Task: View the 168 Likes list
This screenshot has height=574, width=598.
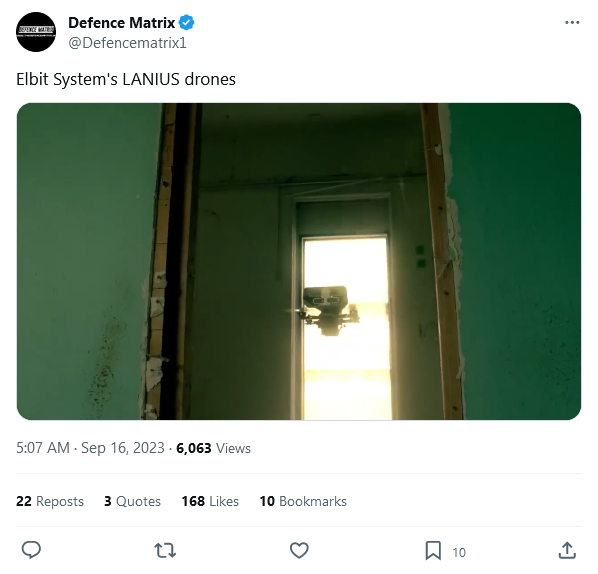Action: click(x=210, y=501)
